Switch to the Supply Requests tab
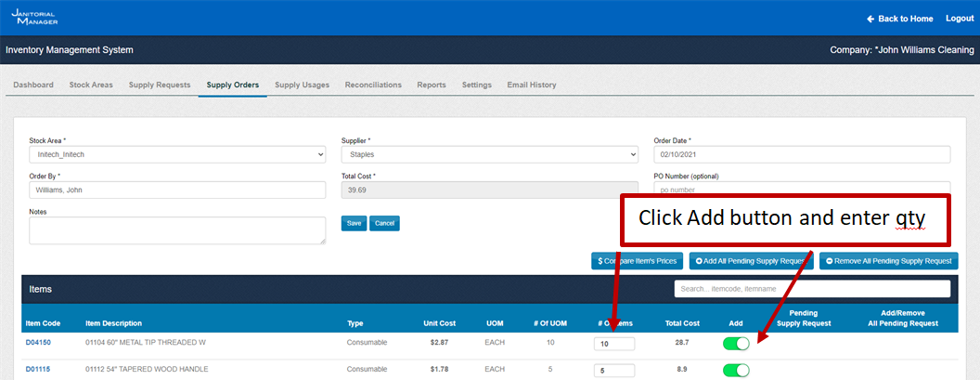This screenshot has width=980, height=380. 160,85
